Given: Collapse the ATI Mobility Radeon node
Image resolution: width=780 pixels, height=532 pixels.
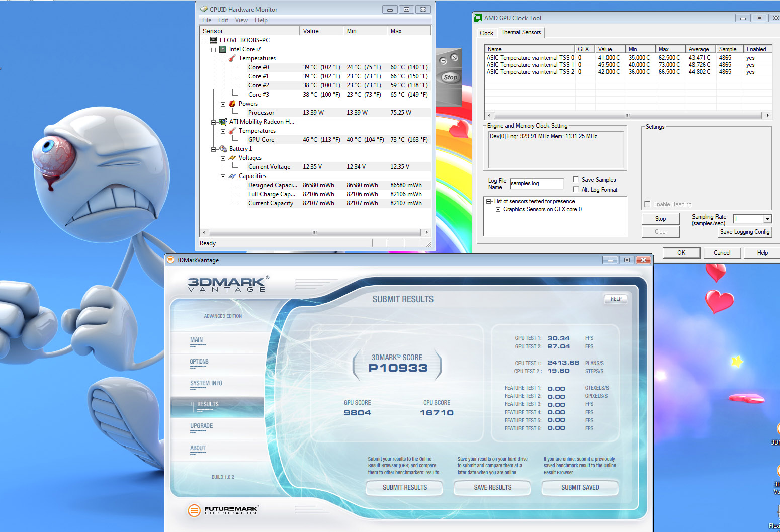Looking at the screenshot, I should 213,122.
